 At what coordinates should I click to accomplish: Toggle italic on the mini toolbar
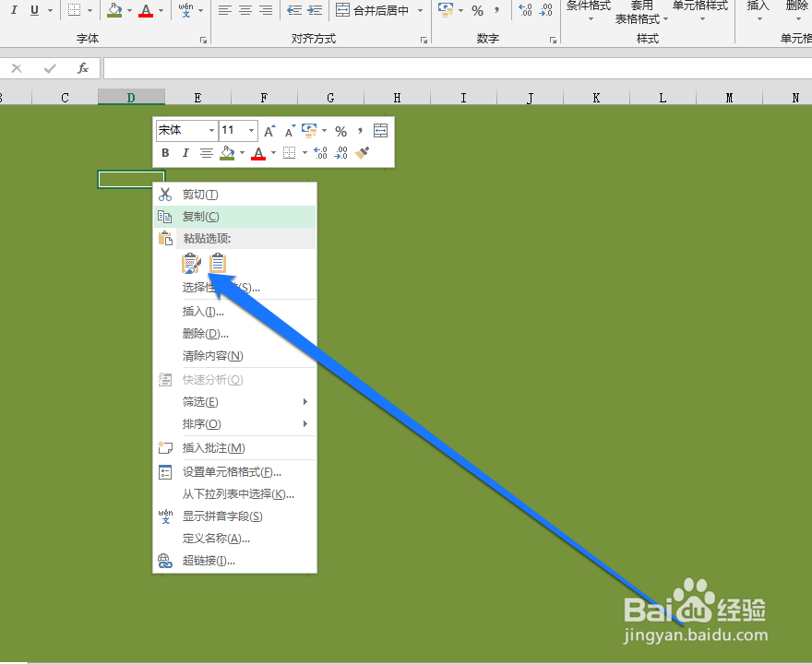tap(186, 153)
